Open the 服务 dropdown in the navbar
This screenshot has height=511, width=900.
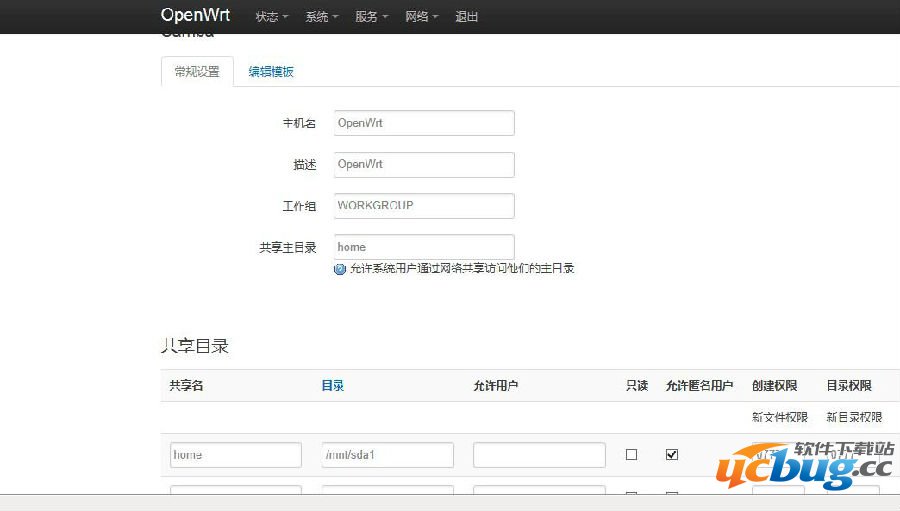[x=371, y=17]
